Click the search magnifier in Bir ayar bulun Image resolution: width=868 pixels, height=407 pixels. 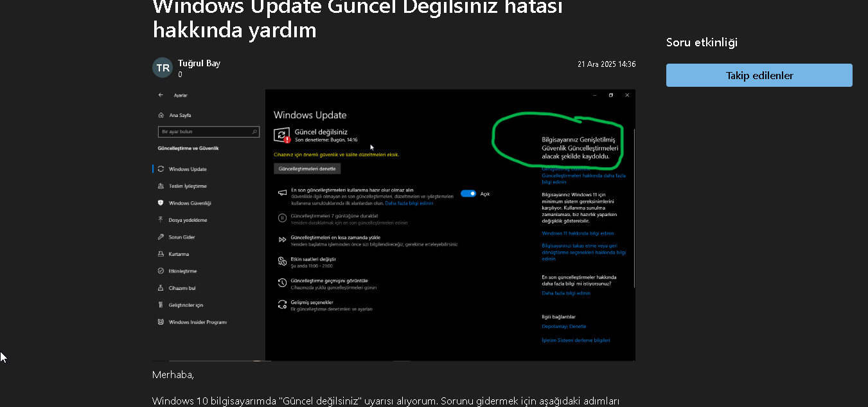coord(255,131)
